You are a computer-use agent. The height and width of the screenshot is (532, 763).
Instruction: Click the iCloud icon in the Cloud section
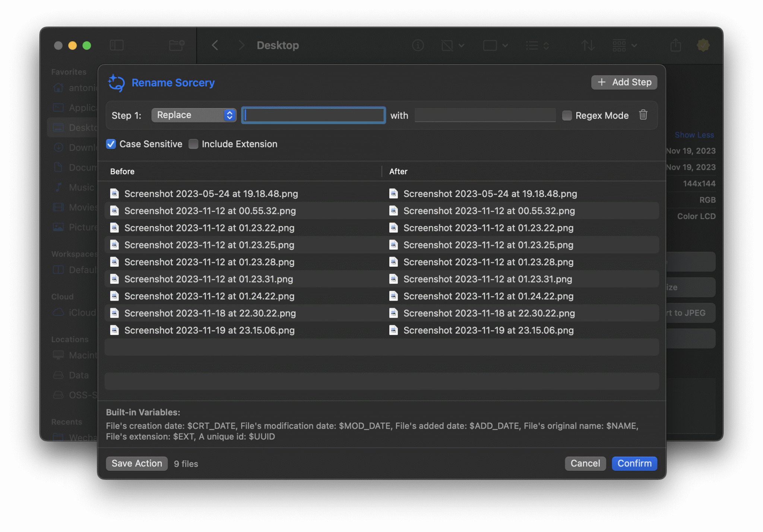59,313
